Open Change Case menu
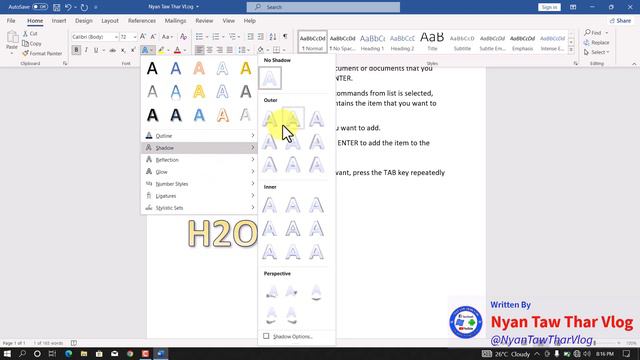Image resolution: width=640 pixels, height=360 pixels. coord(167,37)
